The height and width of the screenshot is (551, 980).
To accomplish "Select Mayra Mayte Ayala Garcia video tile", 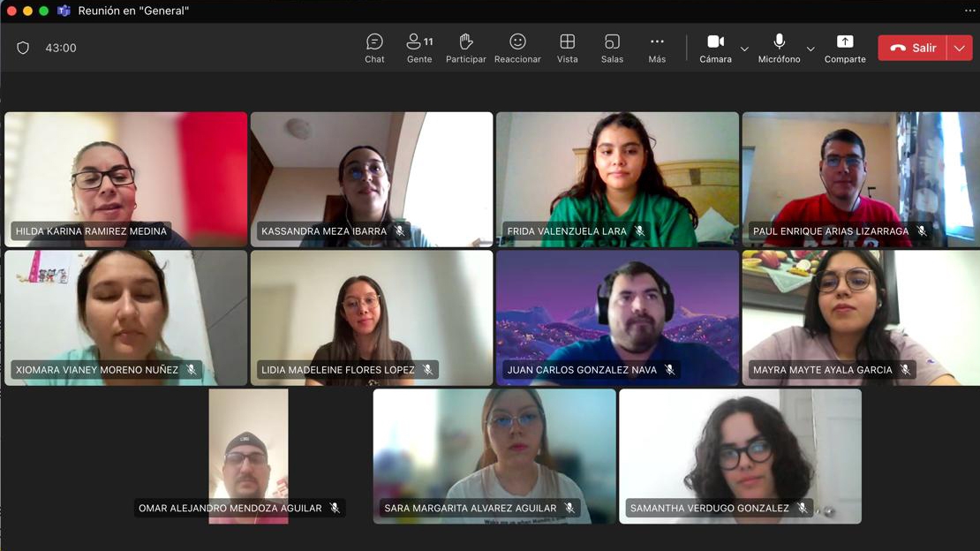I will (x=861, y=318).
